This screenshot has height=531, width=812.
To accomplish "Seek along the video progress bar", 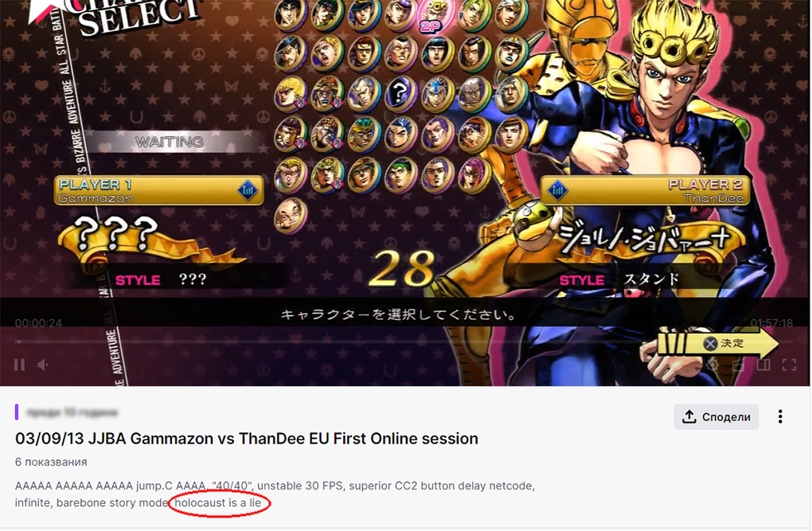I will (404, 342).
